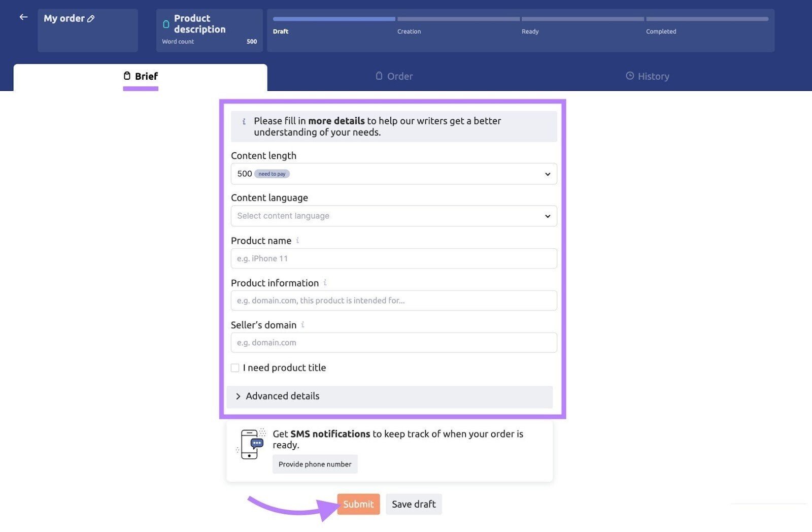The width and height of the screenshot is (812, 532).
Task: Click the Product description clipboard icon
Action: (x=166, y=24)
